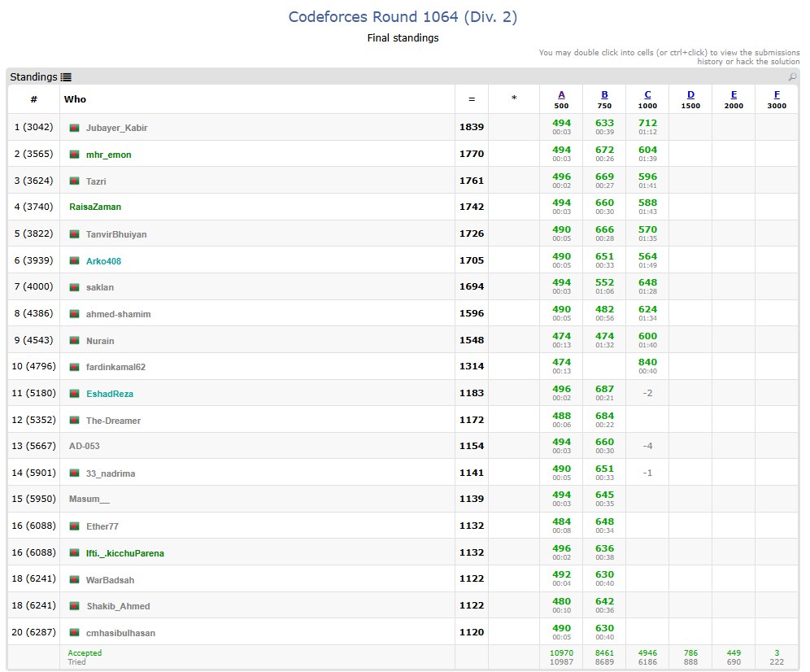Open 33_nadrima's profile
Viewport: 810px width, 672px height.
(111, 473)
